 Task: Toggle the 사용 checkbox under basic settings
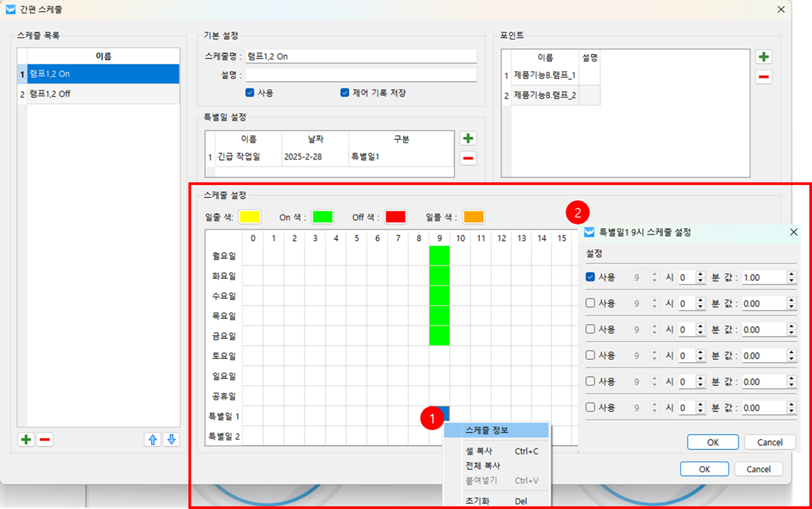(250, 92)
